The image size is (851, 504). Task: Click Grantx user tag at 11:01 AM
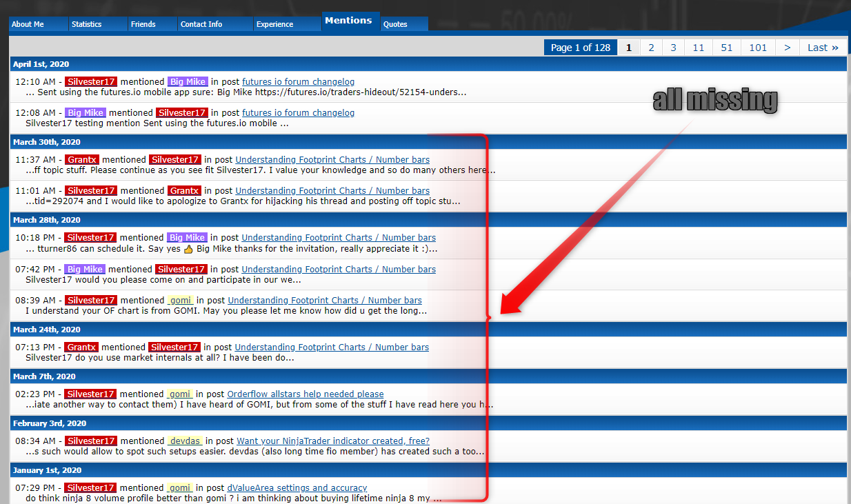[184, 190]
